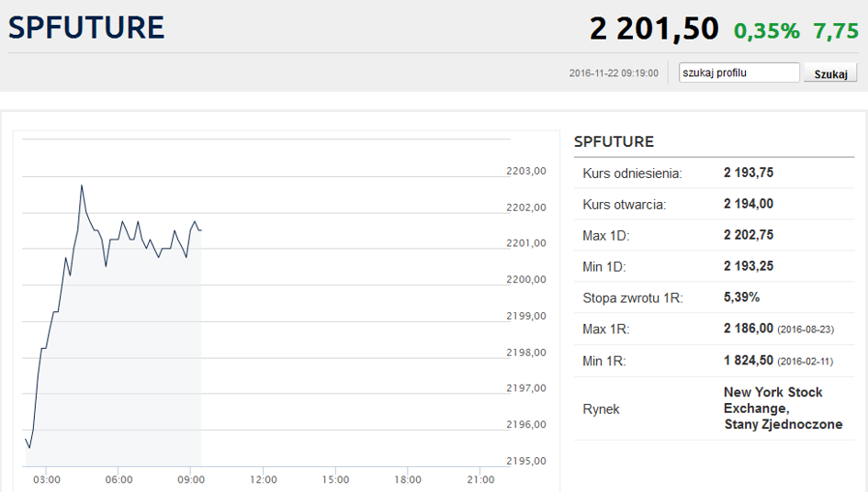Click the 2195,00 price axis label
Viewport: 868px width, 492px height.
(x=526, y=461)
